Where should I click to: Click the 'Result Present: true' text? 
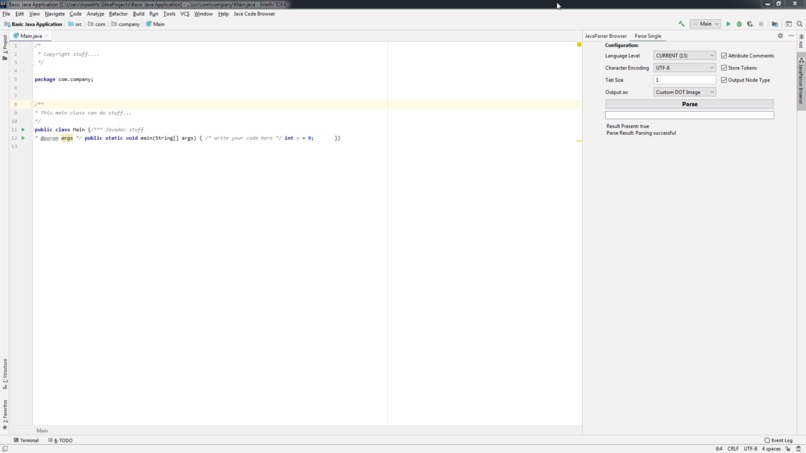[628, 126]
